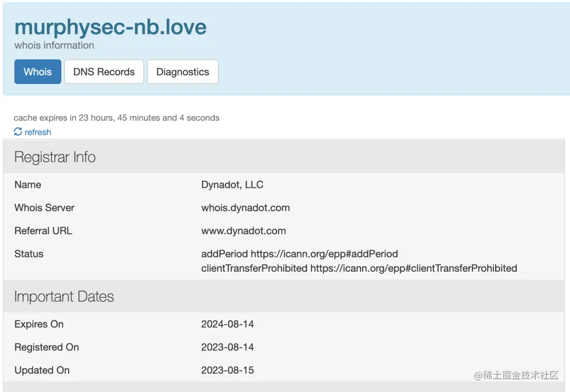Click the murphysec-nb.love domain heading
Viewport: 570px width, 392px height.
click(x=110, y=27)
